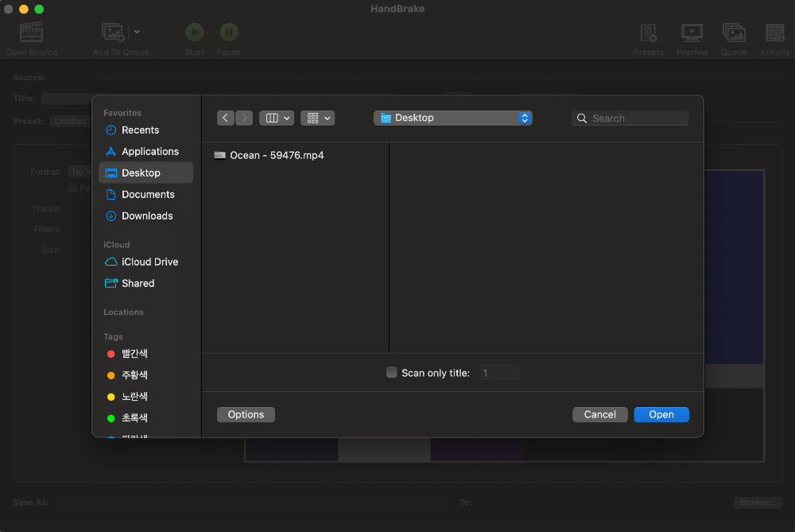This screenshot has height=532, width=795.
Task: Click the Start encode play icon
Action: (x=194, y=33)
